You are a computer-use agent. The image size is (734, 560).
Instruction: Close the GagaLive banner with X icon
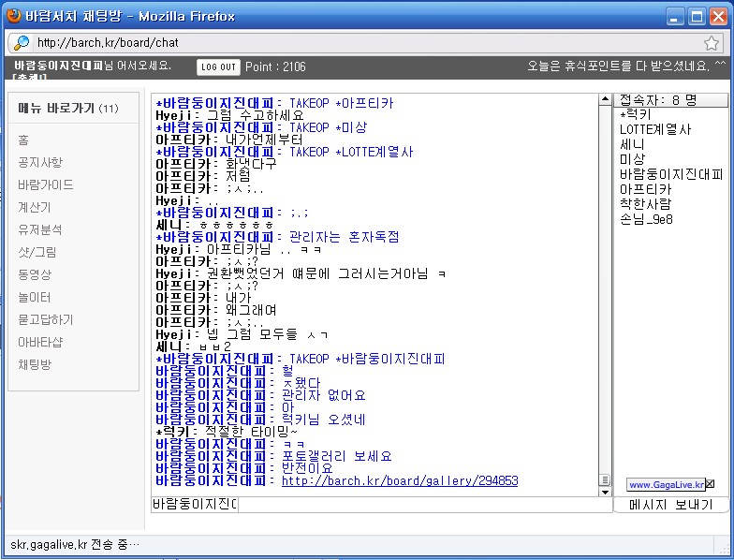[710, 484]
